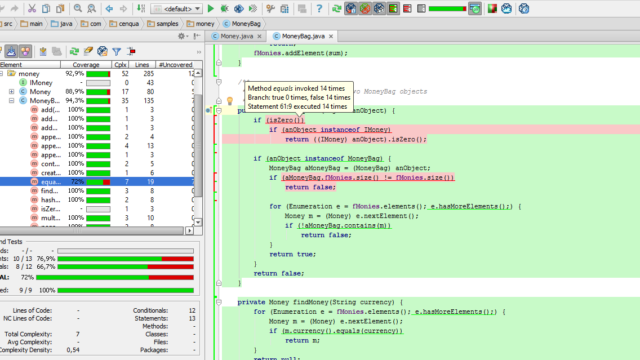Refresh coverage in Clover panel toolbar
The image size is (640, 360).
[x=74, y=51]
